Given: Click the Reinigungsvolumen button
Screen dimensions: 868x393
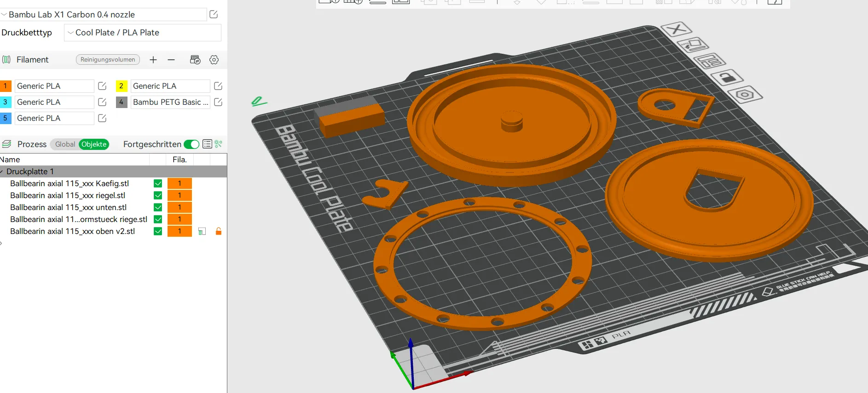Looking at the screenshot, I should (108, 60).
